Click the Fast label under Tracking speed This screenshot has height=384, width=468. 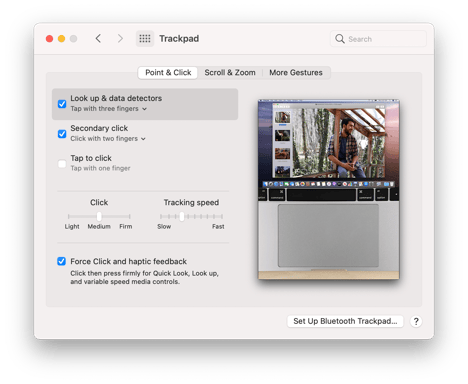[218, 226]
